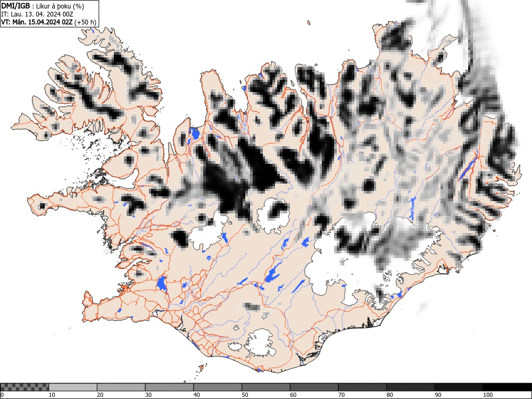
Task: Select the legend swatch starting at 20
Action: 121,387
